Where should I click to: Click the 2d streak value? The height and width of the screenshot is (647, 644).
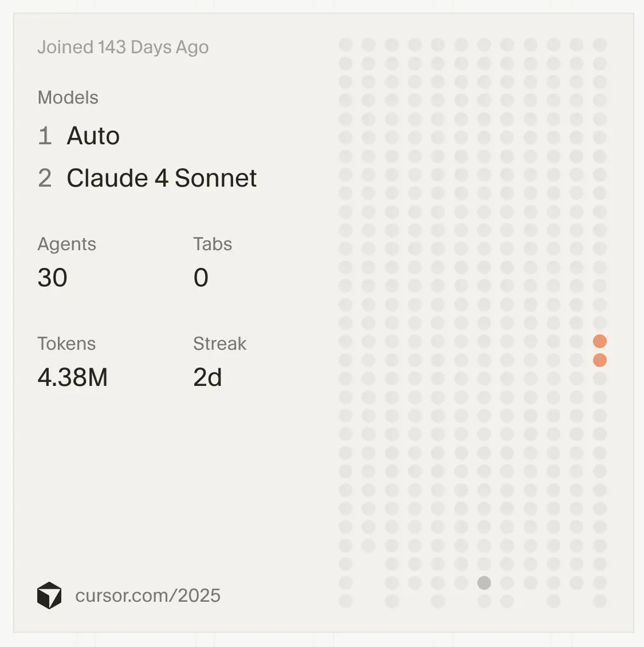[x=207, y=377]
